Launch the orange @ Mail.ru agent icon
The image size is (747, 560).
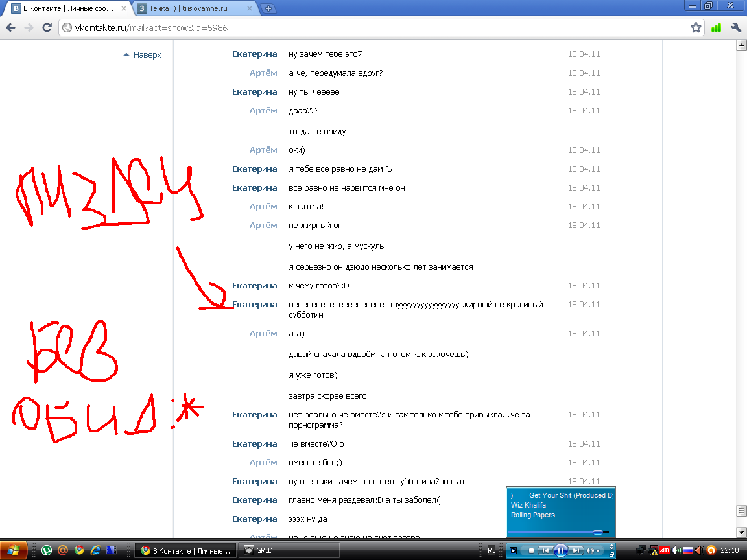62,550
